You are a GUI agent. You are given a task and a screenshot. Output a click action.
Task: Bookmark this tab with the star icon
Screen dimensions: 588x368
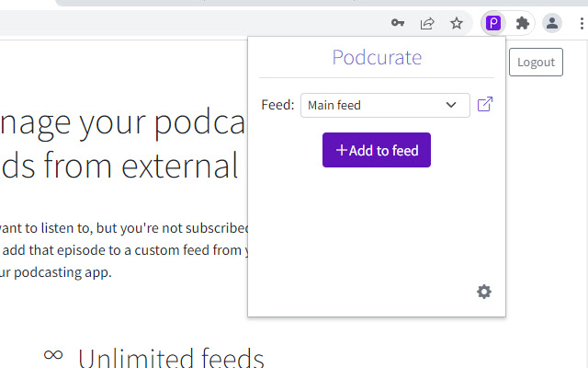tap(457, 23)
